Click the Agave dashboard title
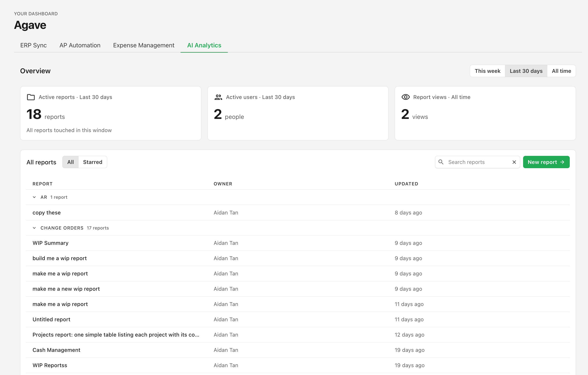The height and width of the screenshot is (375, 588). pos(30,25)
